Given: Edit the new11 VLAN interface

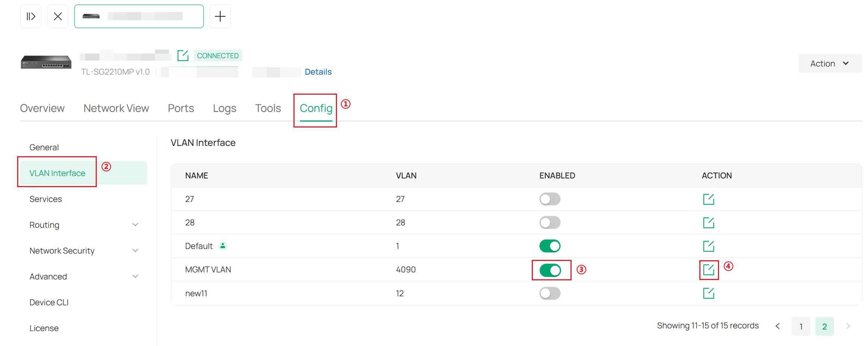Looking at the screenshot, I should click(709, 293).
